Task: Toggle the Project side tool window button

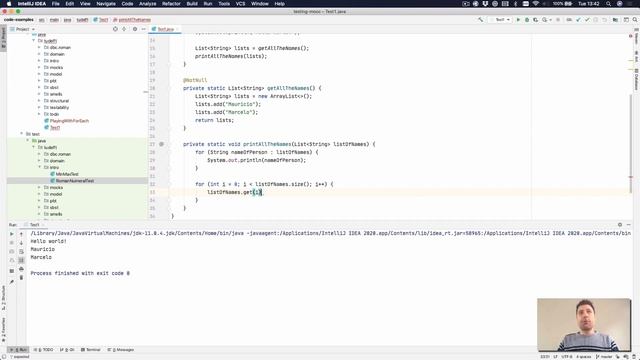Action: 3,38
